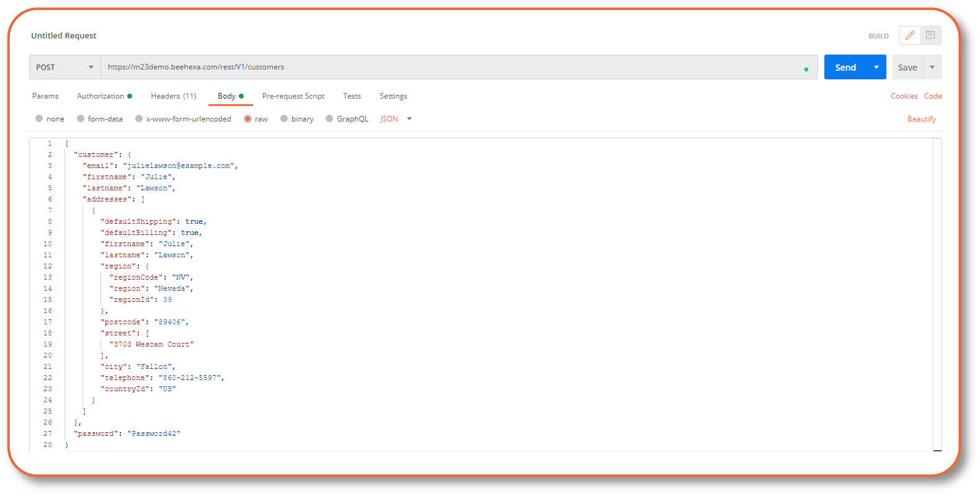Click the regionId value 39
Image resolution: width=980 pixels, height=496 pixels.
pyautogui.click(x=167, y=299)
